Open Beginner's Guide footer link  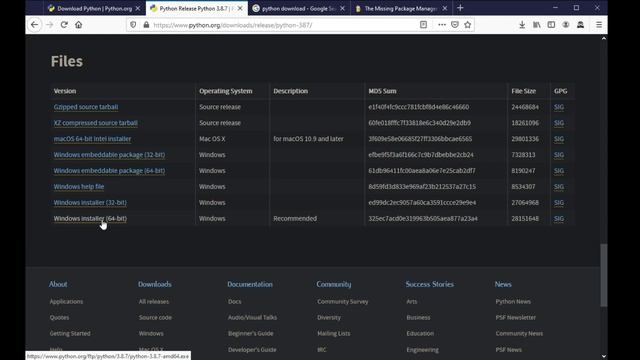pos(251,333)
